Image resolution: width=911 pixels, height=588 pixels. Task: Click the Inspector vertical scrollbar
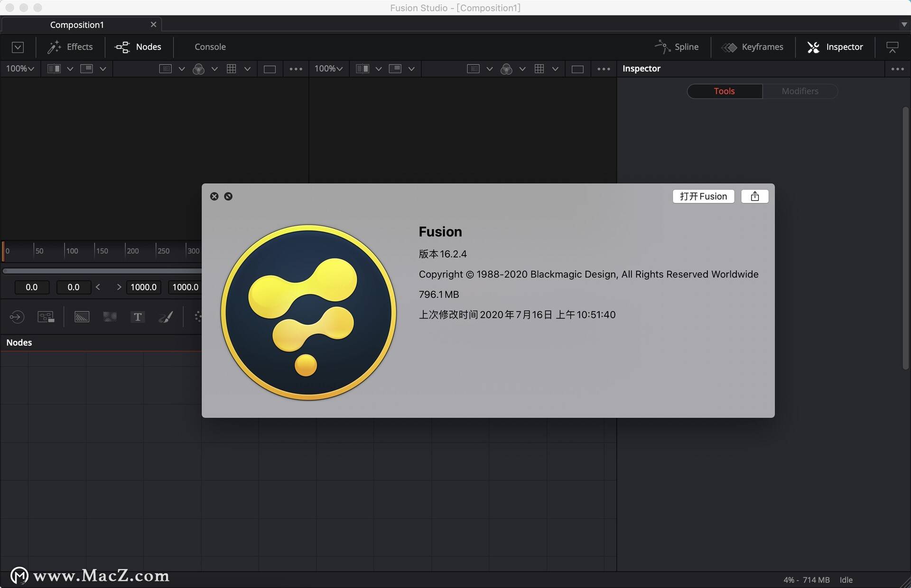(905, 238)
